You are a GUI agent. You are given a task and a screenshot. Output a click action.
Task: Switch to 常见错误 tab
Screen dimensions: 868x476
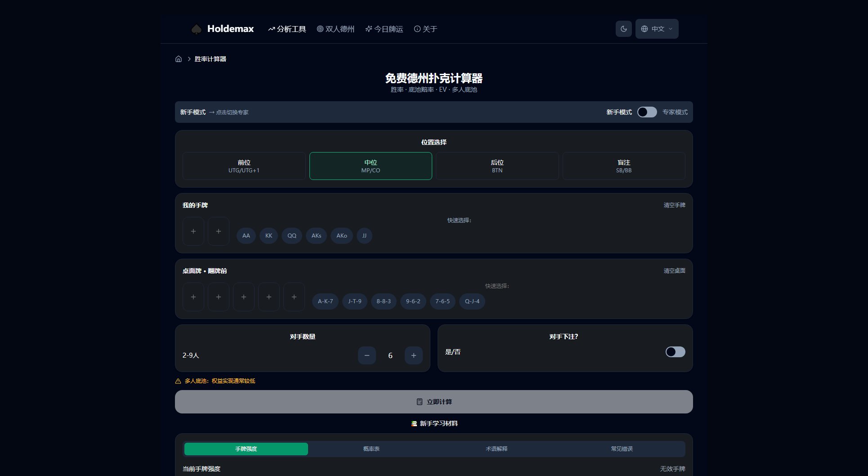point(622,449)
